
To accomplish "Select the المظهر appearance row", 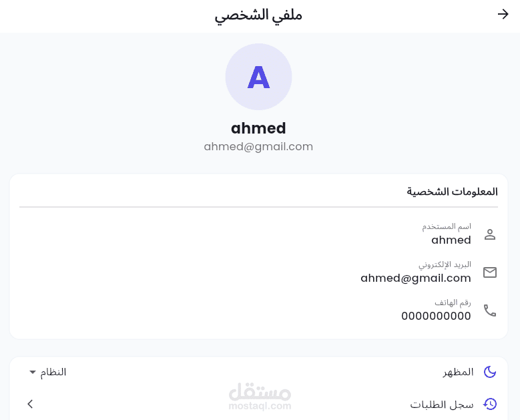I will (x=458, y=372).
